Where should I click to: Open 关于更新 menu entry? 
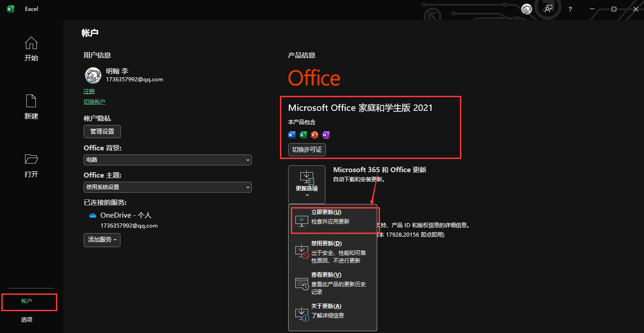[333, 311]
